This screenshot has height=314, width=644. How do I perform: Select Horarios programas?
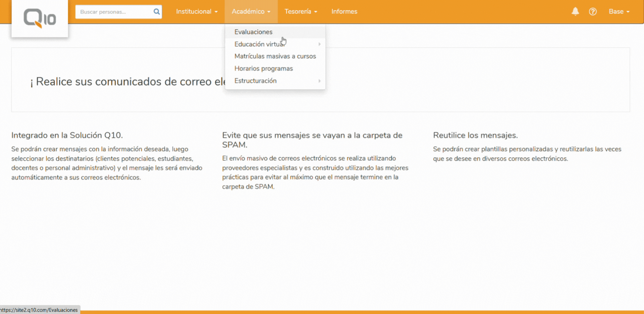pyautogui.click(x=264, y=68)
